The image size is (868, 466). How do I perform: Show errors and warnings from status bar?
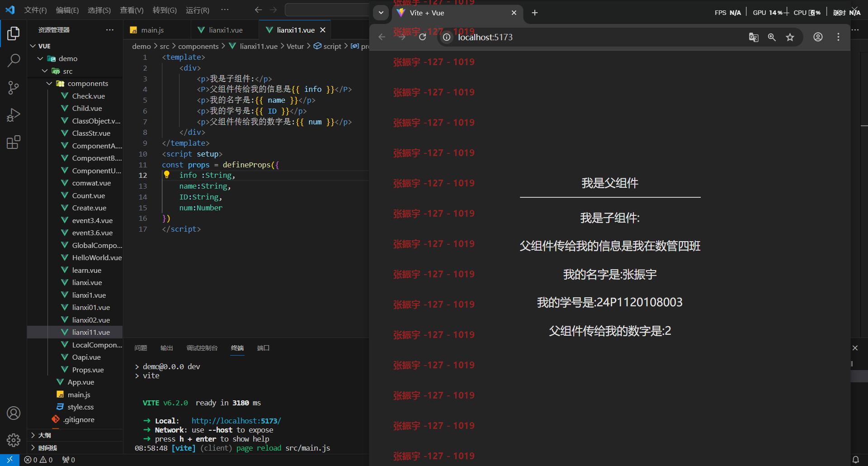[38, 460]
